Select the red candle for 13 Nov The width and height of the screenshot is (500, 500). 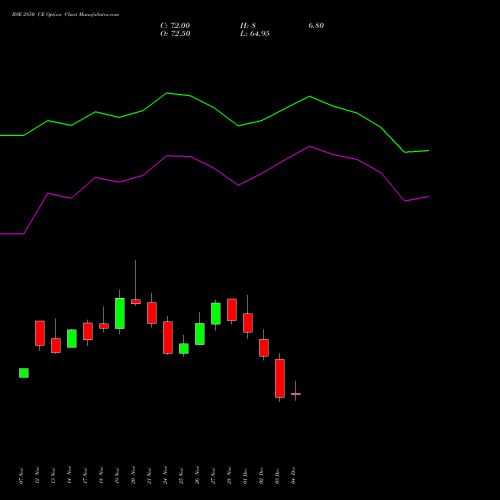[x=56, y=345]
